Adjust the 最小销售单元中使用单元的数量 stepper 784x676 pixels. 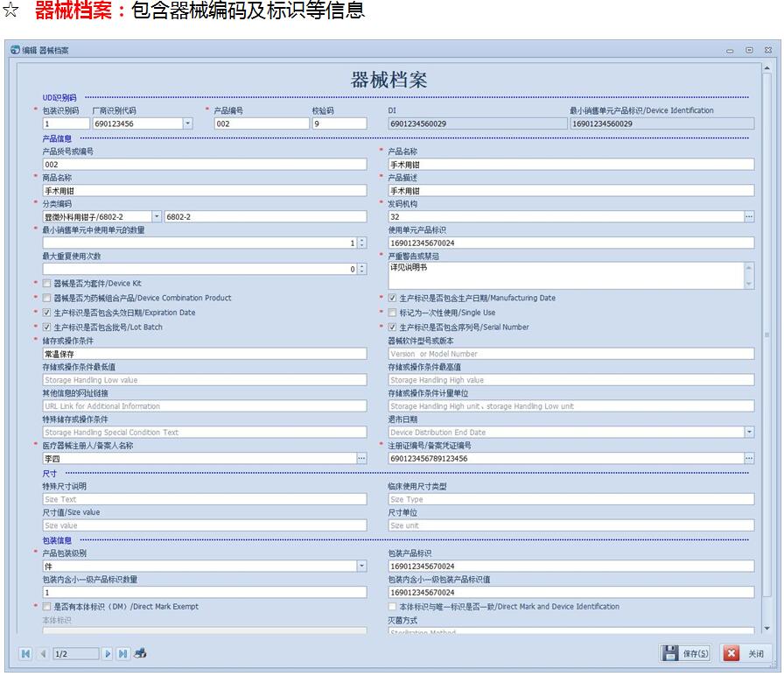[362, 243]
